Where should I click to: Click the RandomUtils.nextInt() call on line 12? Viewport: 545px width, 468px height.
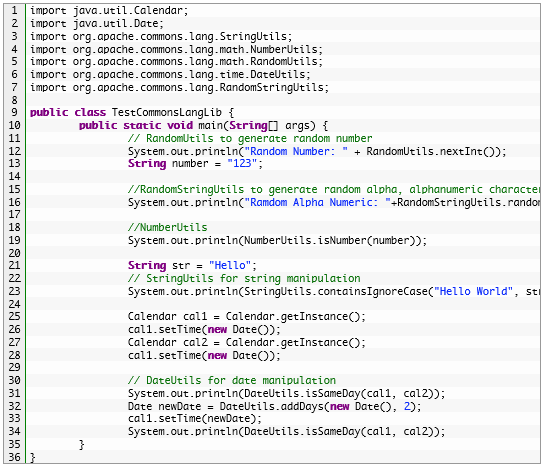433,151
